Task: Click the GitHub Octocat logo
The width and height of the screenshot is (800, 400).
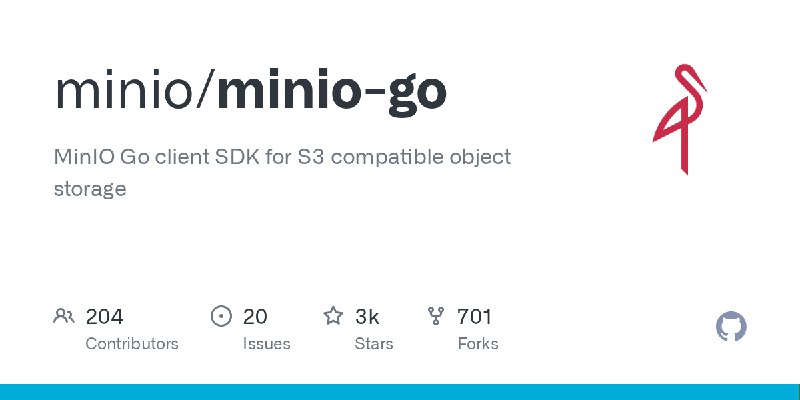Action: point(732,326)
